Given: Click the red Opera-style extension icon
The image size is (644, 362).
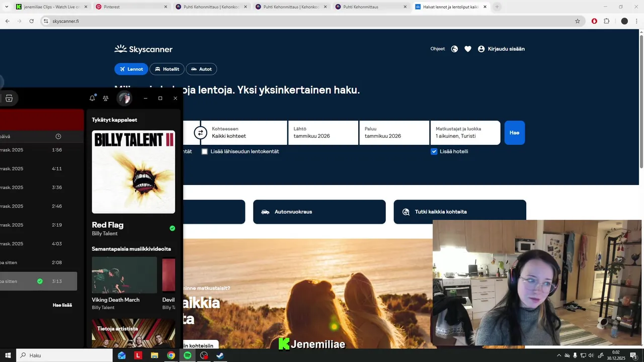Looking at the screenshot, I should click(594, 21).
